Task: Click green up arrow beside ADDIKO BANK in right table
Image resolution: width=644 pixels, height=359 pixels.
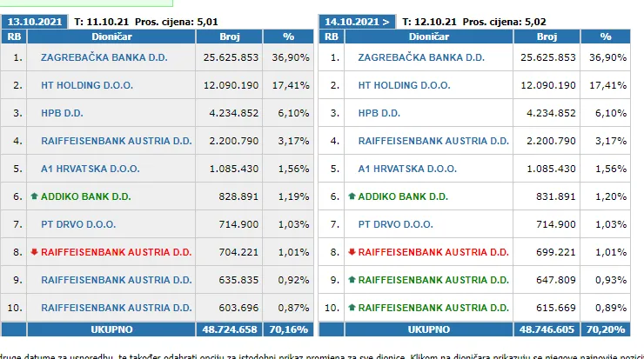Action: 352,196
